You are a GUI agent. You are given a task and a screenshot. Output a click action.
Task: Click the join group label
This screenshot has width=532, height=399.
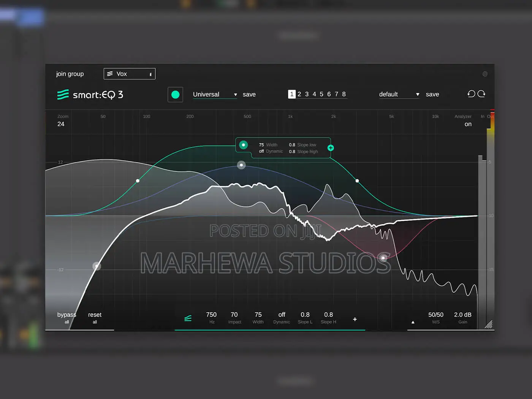tap(70, 74)
